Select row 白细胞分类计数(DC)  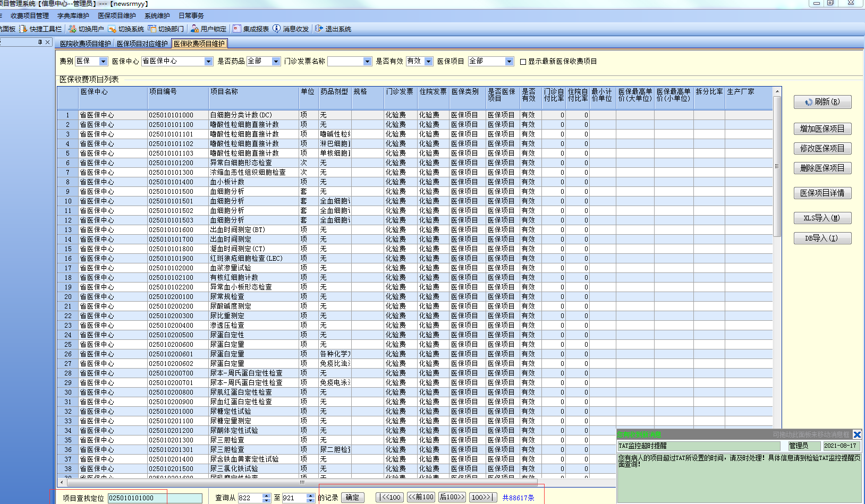pos(414,115)
